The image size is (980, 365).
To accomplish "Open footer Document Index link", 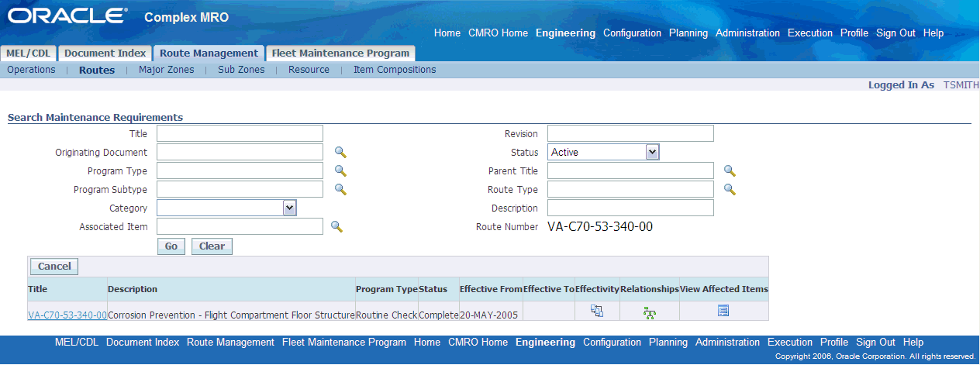I will tap(143, 342).
